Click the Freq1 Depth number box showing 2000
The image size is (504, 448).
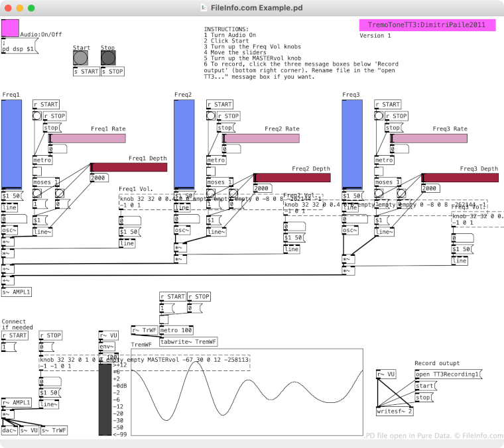[x=99, y=178]
